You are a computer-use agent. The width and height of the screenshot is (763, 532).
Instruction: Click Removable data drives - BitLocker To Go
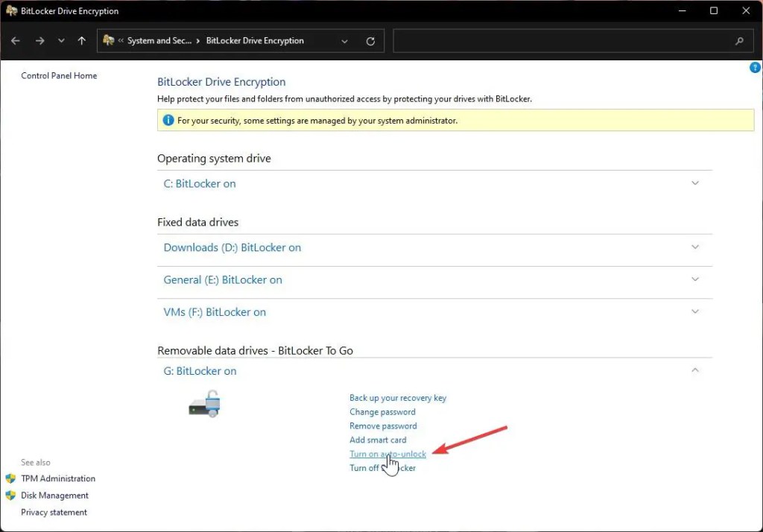coord(255,350)
